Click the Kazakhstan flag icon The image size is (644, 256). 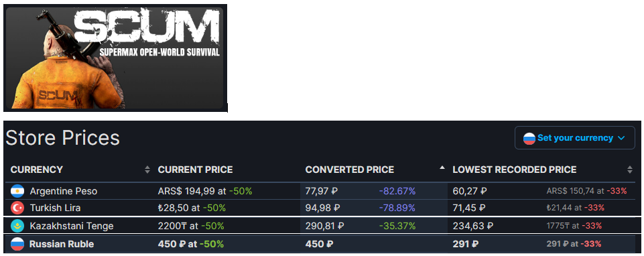(x=17, y=226)
